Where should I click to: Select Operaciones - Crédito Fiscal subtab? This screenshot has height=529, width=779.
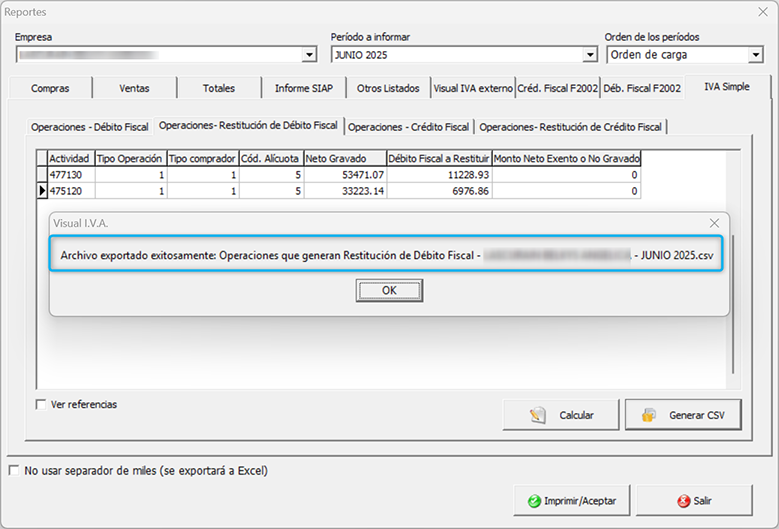[x=408, y=127]
